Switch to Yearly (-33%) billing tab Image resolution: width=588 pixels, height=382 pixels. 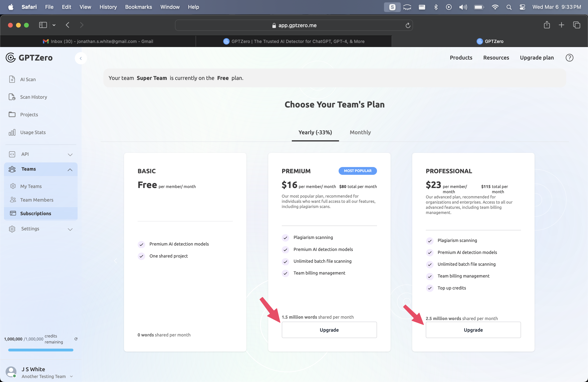click(315, 132)
